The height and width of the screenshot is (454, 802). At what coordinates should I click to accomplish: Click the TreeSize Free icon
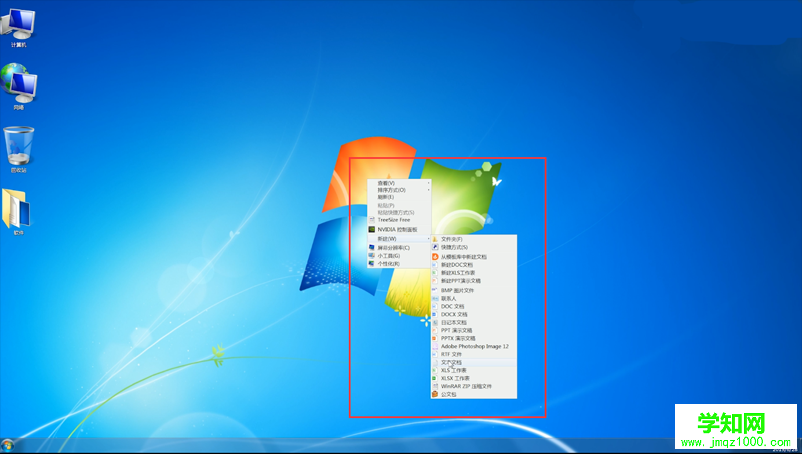[x=372, y=220]
